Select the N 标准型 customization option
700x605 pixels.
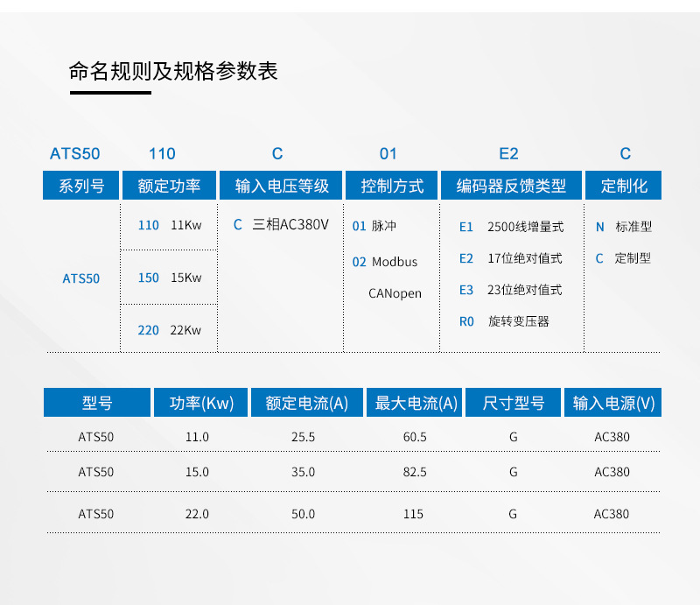(x=624, y=227)
